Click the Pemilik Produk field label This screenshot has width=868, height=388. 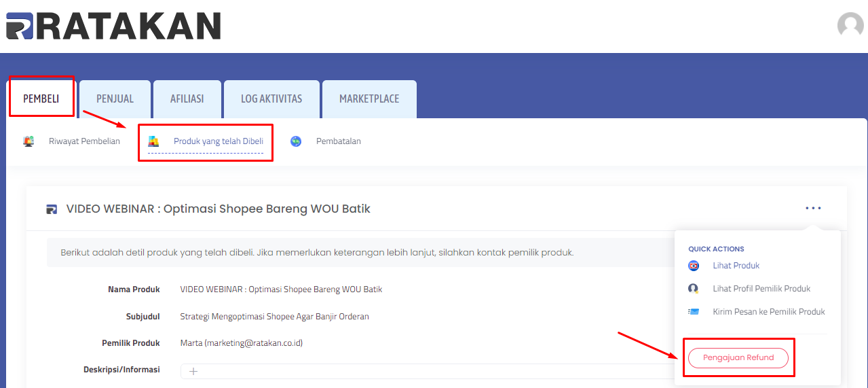[131, 343]
